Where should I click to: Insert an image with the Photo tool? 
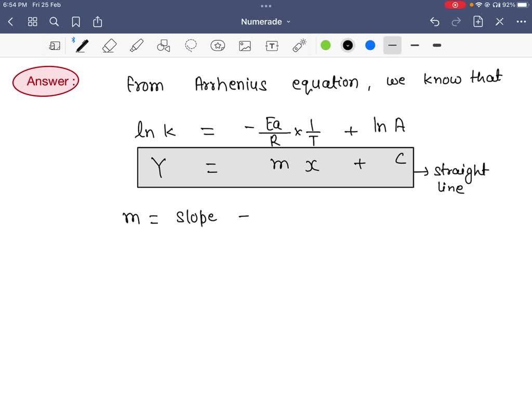244,45
